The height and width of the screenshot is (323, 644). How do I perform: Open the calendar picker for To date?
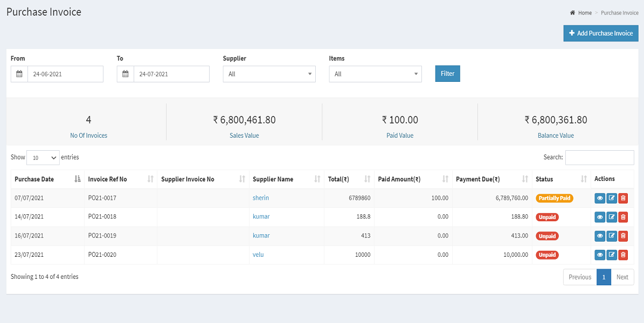pos(125,74)
